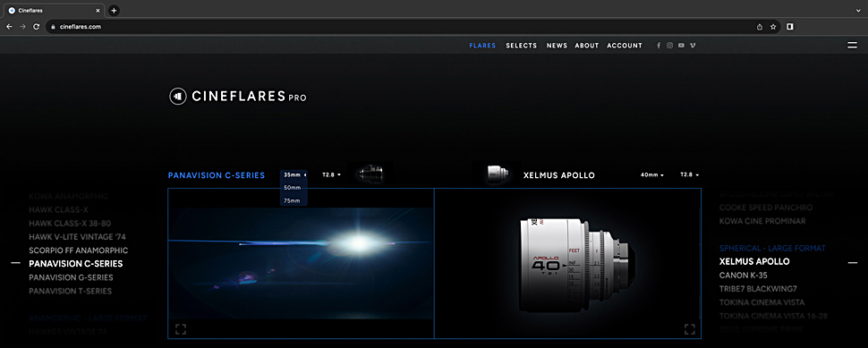Screen dimensions: 868x348
Task: Open the Instagram social link icon
Action: (x=670, y=46)
